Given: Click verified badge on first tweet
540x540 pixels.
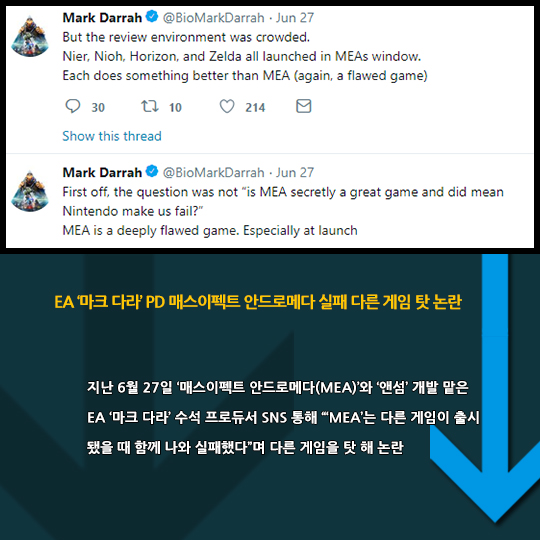Looking at the screenshot, I should [152, 17].
